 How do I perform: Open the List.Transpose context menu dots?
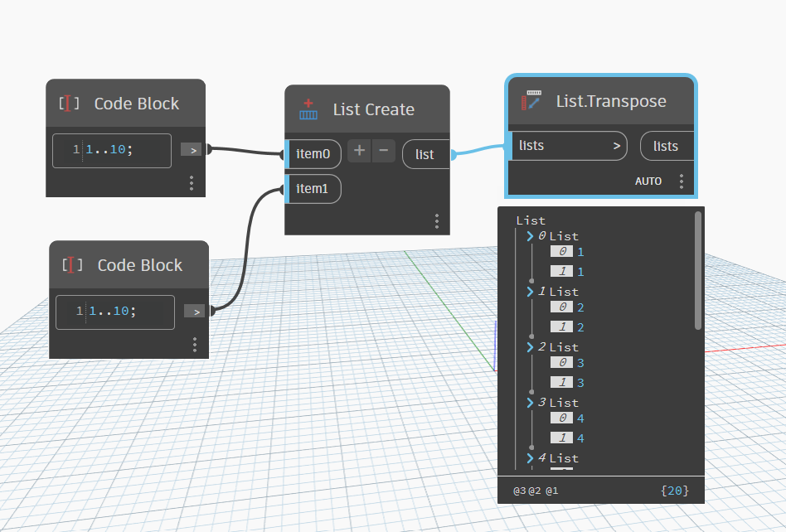pyautogui.click(x=682, y=181)
